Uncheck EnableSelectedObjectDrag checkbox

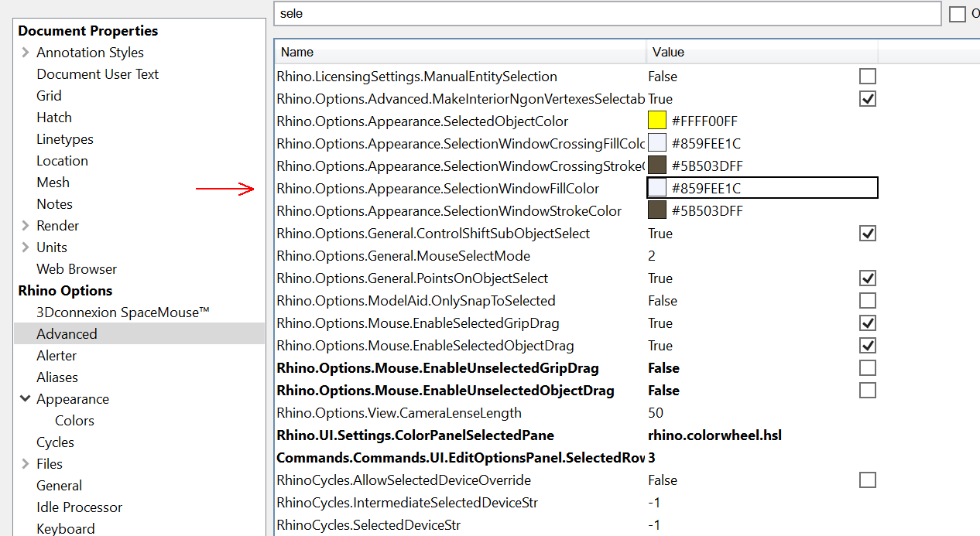coord(868,346)
